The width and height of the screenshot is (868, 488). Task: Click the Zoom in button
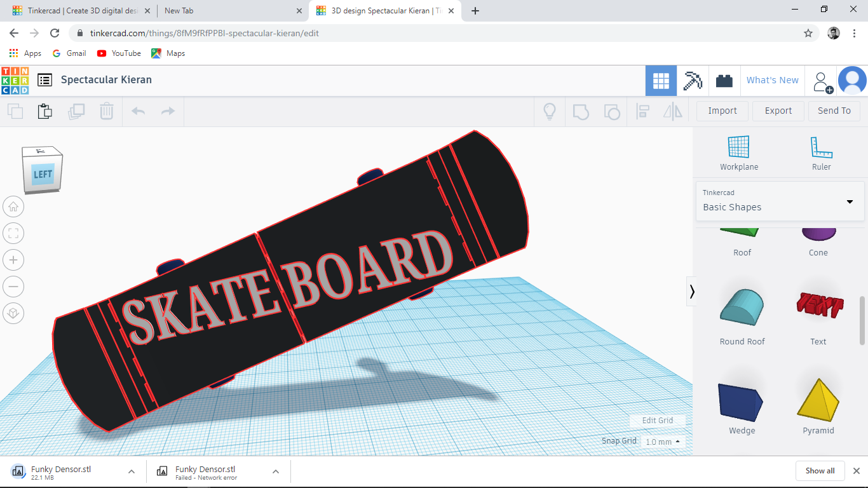14,260
